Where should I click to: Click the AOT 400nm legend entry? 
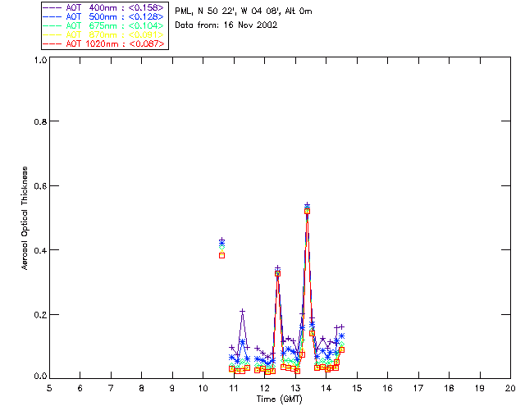105,7
